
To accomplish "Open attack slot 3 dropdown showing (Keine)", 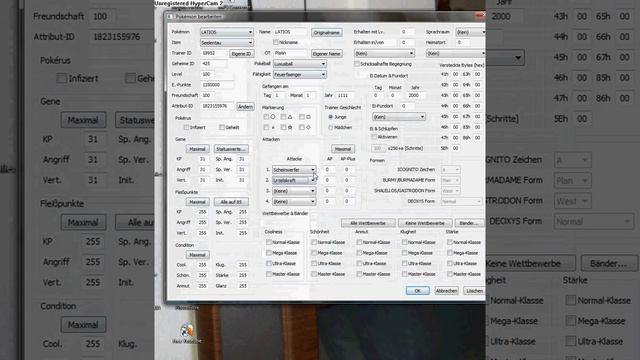I will [294, 191].
